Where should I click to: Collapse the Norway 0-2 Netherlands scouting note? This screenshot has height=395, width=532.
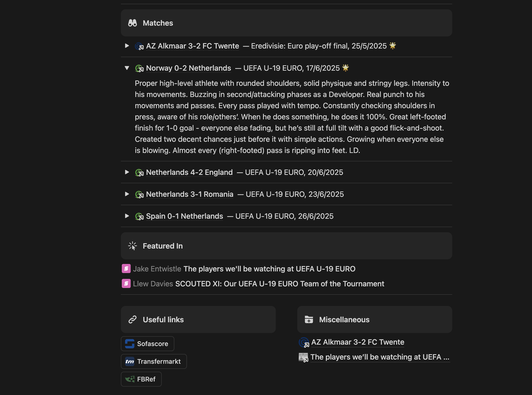tap(127, 68)
